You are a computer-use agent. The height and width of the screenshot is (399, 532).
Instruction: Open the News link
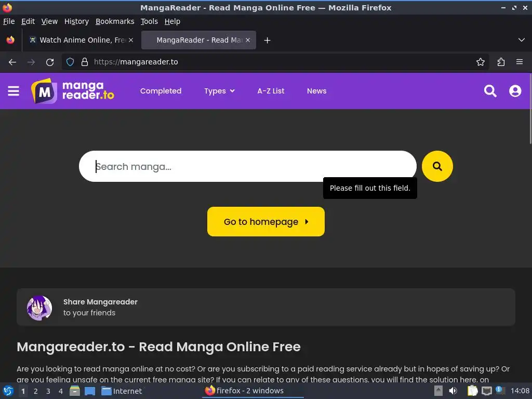316,91
